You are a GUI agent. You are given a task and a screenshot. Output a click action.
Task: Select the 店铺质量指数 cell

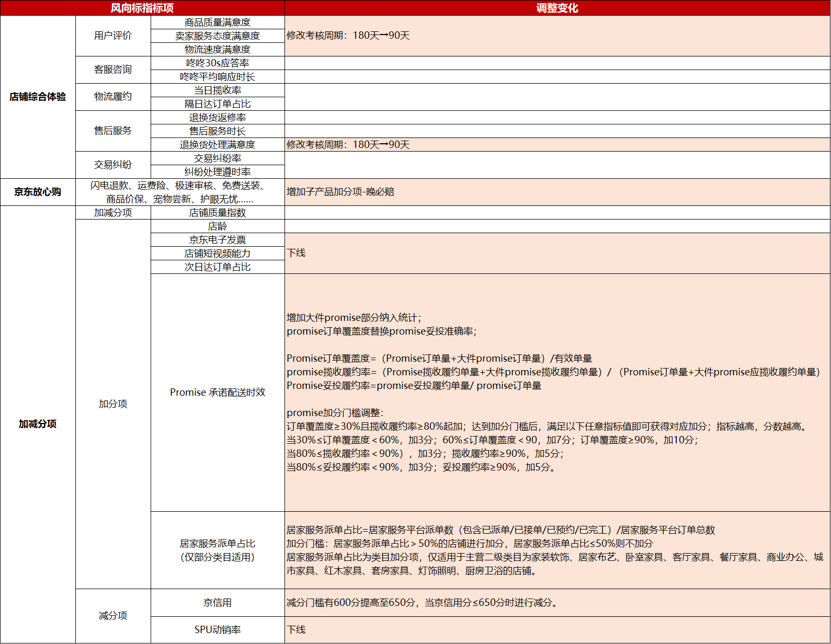218,213
